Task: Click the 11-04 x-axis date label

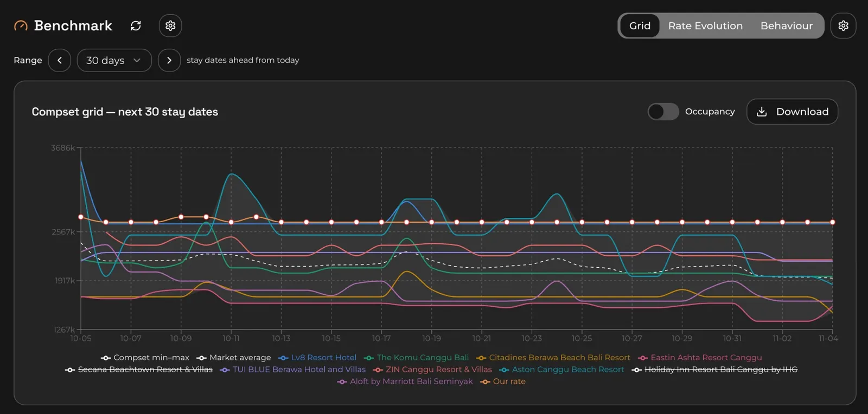Action: point(828,338)
